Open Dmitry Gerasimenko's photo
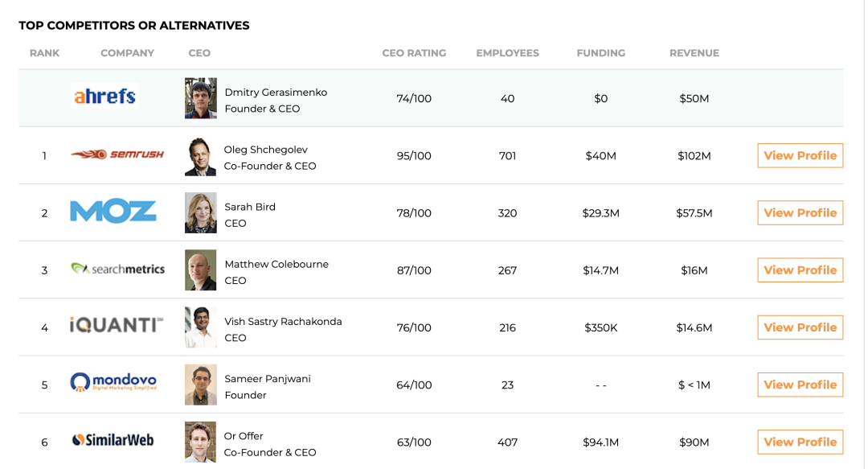This screenshot has height=469, width=868. click(x=200, y=98)
